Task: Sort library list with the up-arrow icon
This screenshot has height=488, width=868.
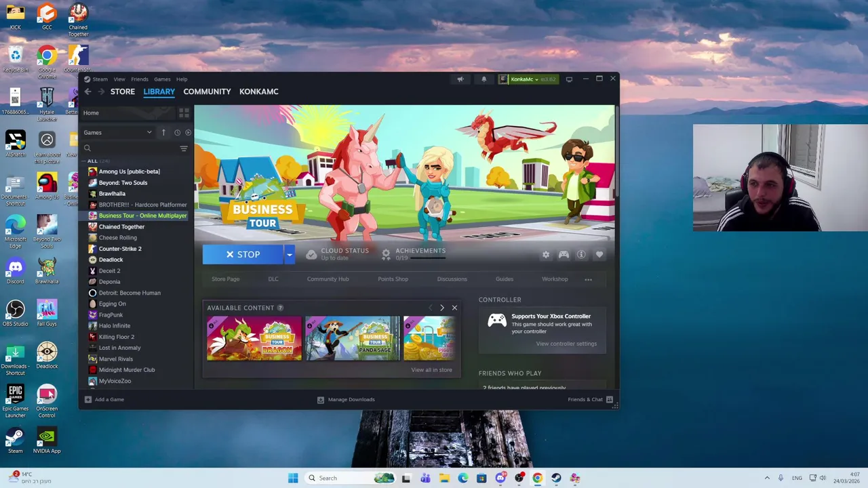Action: coord(163,132)
